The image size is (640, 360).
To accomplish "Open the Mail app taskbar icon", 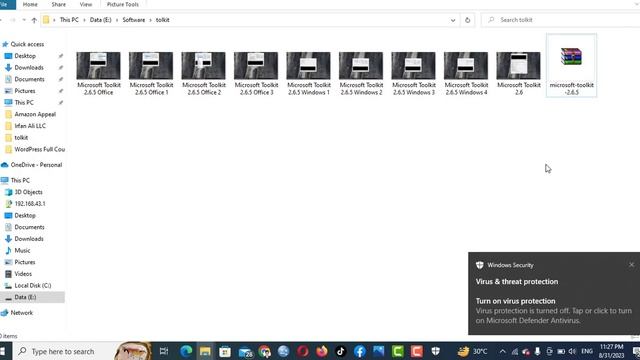I will 245,351.
